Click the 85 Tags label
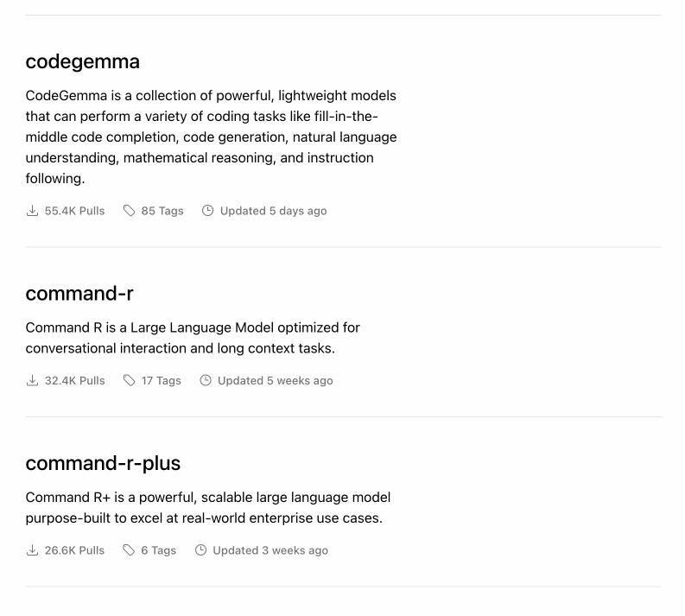Viewport: 685px width, 616px height. [x=162, y=211]
